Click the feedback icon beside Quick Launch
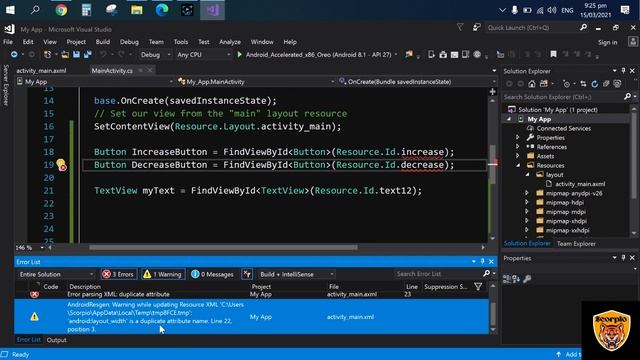 [476, 27]
